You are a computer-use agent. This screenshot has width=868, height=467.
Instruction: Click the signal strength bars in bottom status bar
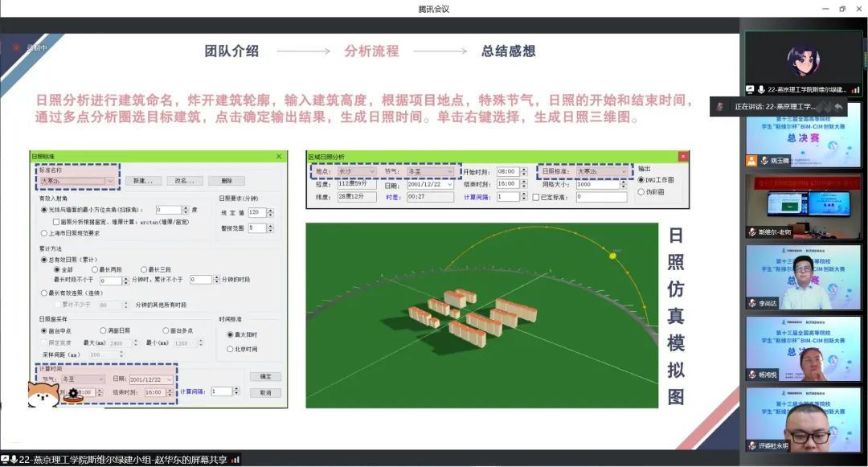(x=235, y=460)
